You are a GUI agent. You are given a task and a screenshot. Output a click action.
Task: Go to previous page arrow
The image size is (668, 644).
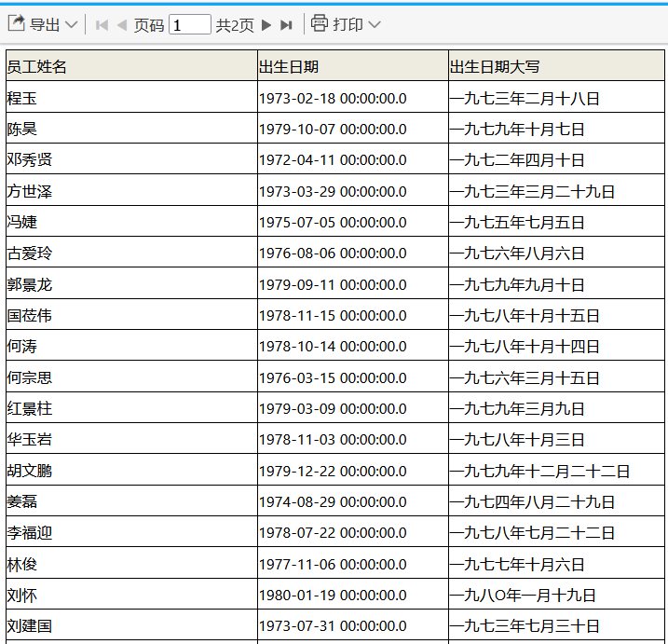(122, 25)
